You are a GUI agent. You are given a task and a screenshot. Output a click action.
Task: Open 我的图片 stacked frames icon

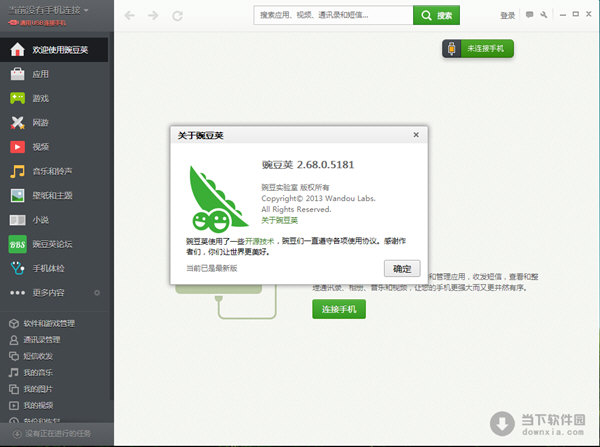[14, 389]
